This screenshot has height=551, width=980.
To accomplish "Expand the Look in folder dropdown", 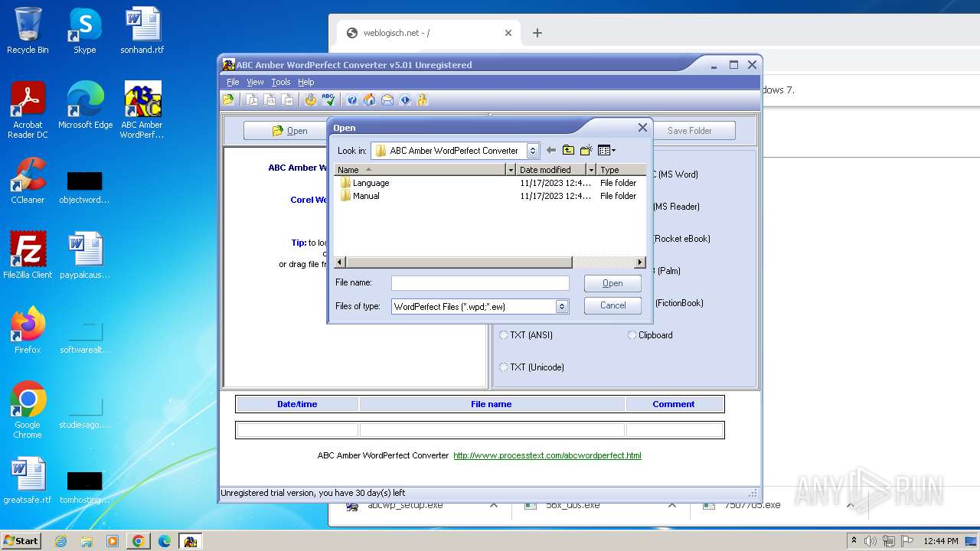I will pos(533,151).
